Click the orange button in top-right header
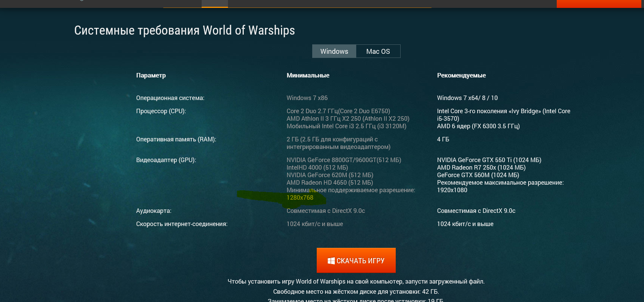The image size is (644, 302). [599, 4]
